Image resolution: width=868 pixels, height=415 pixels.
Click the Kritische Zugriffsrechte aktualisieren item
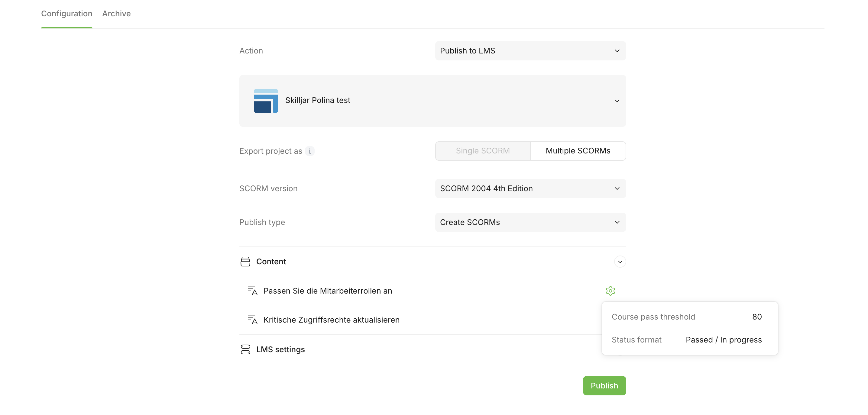(331, 320)
